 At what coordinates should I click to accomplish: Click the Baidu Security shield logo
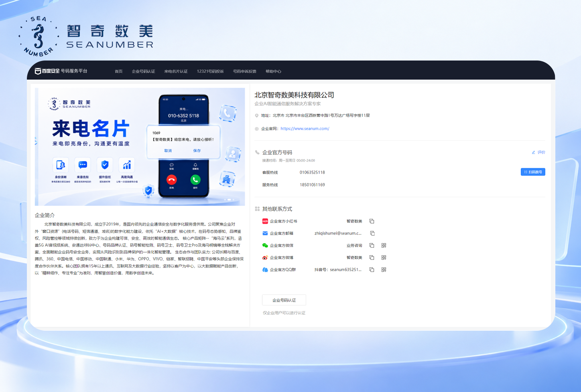[x=38, y=71]
